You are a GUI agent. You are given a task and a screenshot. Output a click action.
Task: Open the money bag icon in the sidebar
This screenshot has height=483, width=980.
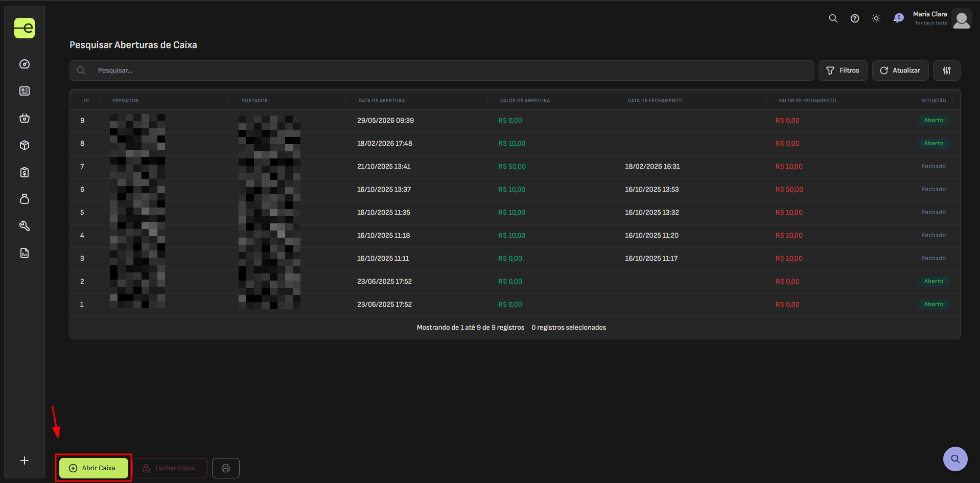(25, 199)
